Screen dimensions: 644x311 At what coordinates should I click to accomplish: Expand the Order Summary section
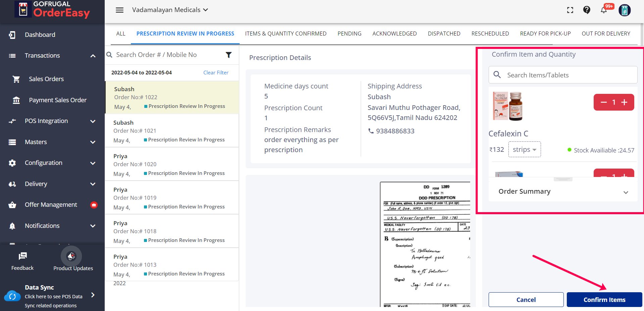point(563,191)
